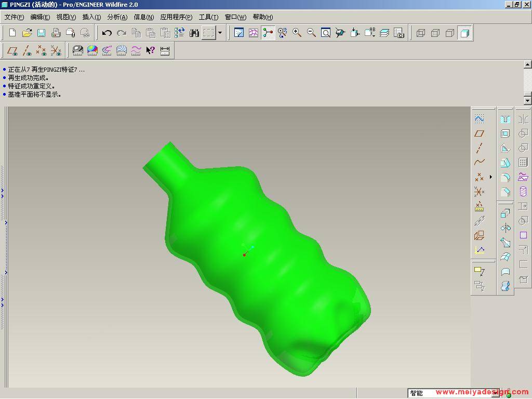532x399 pixels.
Task: Select the Hole tool
Action: [505, 119]
